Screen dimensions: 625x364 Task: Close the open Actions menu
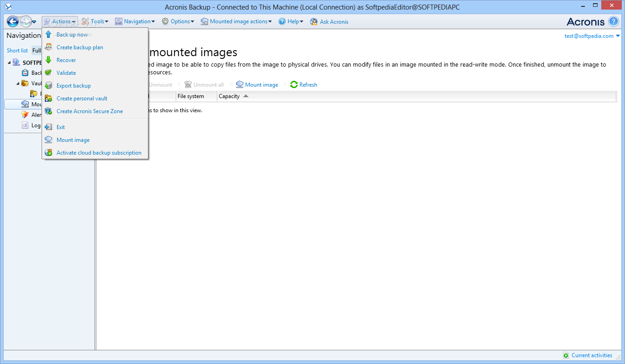click(60, 21)
